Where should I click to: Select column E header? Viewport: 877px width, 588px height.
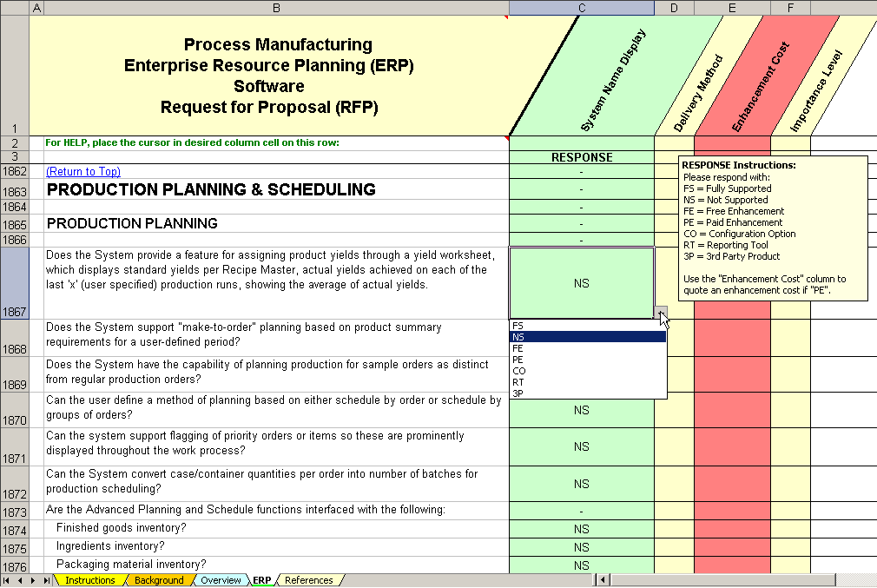click(x=732, y=8)
